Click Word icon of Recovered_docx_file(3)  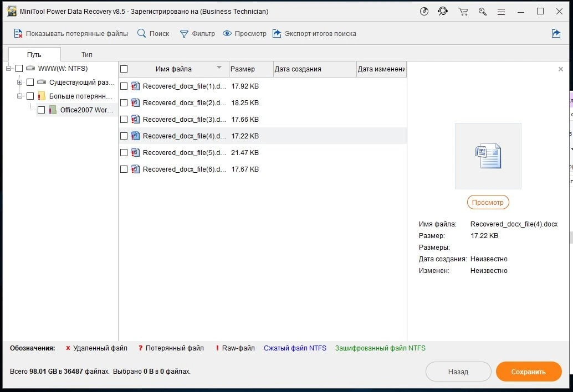point(135,120)
